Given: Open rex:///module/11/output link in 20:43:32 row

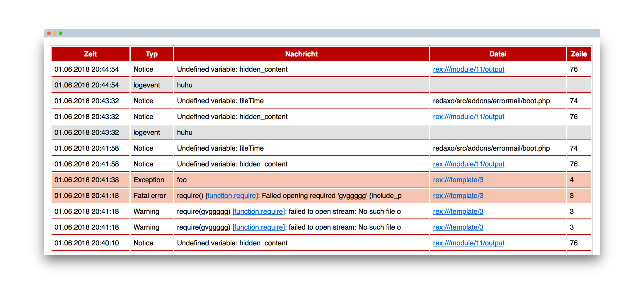Looking at the screenshot, I should pos(468,117).
